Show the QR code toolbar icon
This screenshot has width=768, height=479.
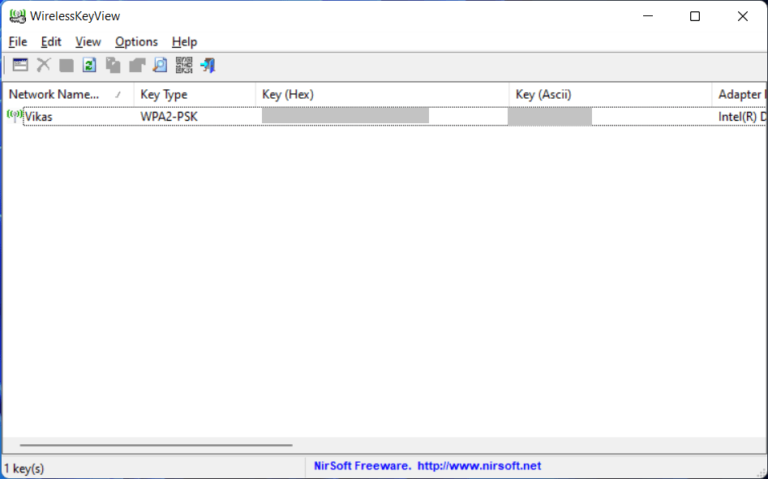coord(184,65)
